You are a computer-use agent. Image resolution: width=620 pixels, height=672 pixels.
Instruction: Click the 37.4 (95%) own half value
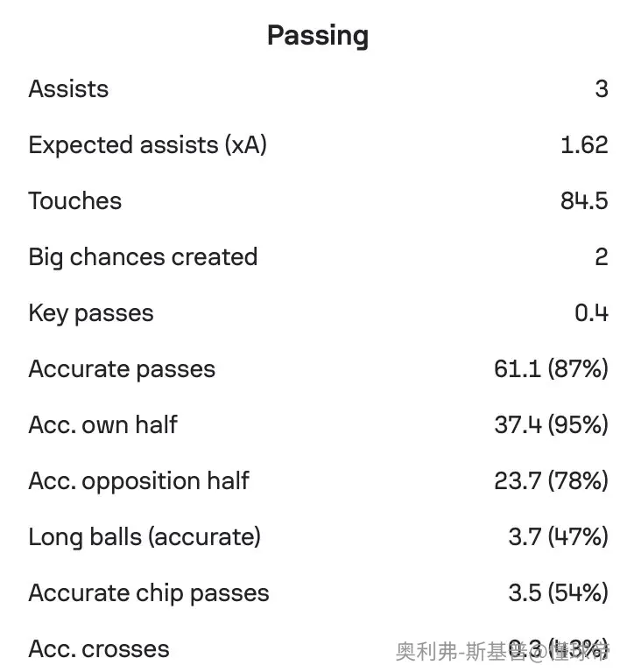552,424
